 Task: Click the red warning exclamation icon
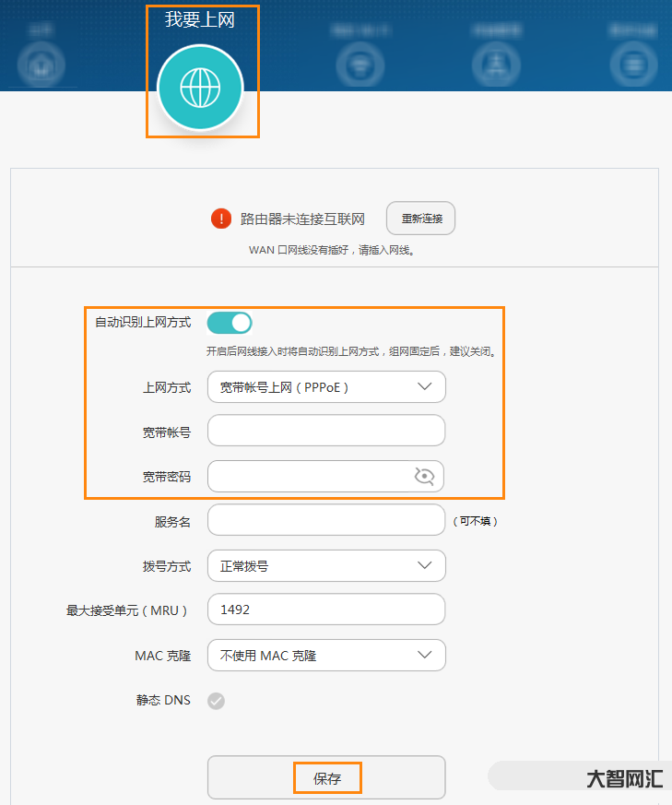(x=221, y=219)
